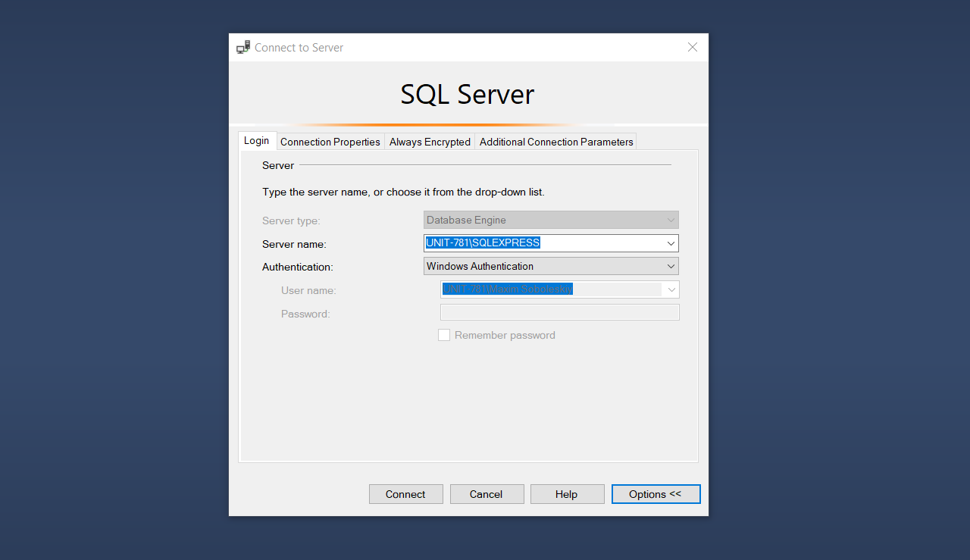This screenshot has height=560, width=970.
Task: Collapse options with Options << button
Action: point(656,494)
